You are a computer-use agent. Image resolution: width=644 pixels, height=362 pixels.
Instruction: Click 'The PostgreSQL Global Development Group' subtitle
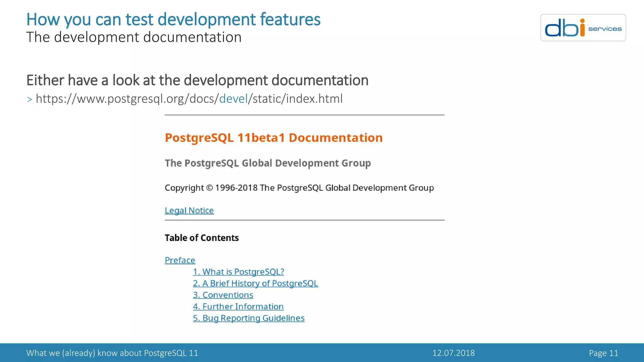click(268, 163)
